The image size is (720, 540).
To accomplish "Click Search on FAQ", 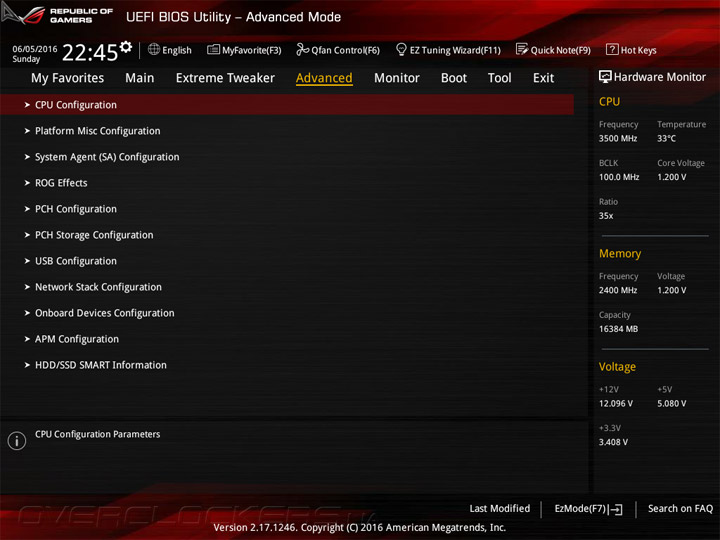I will pos(680,509).
